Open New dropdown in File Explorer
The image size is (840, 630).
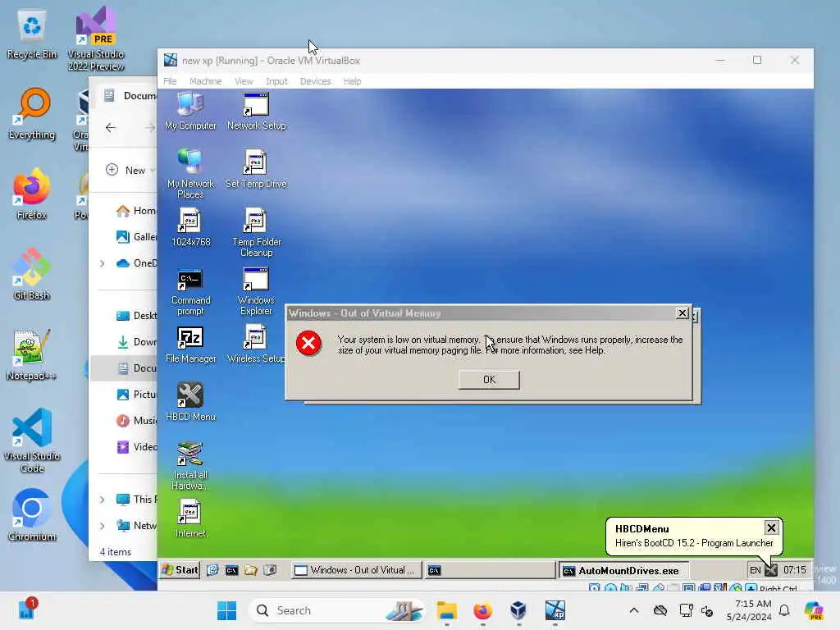click(130, 170)
